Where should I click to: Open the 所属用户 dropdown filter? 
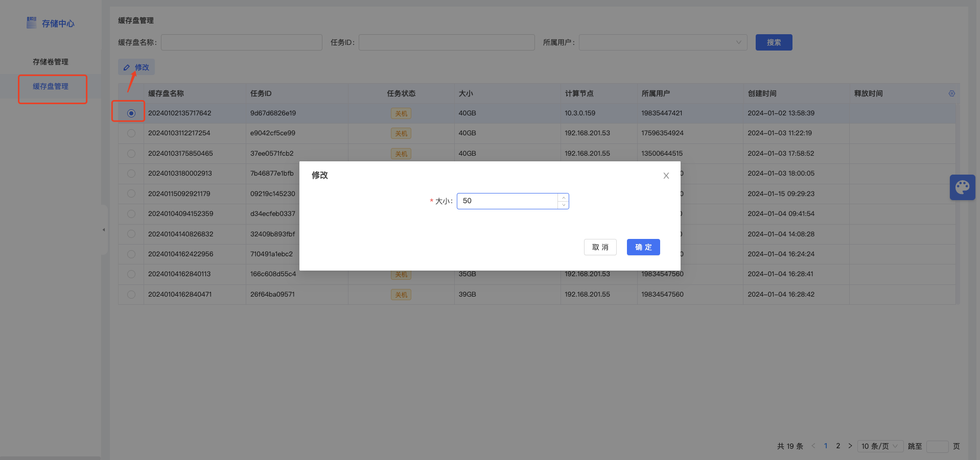(x=663, y=42)
